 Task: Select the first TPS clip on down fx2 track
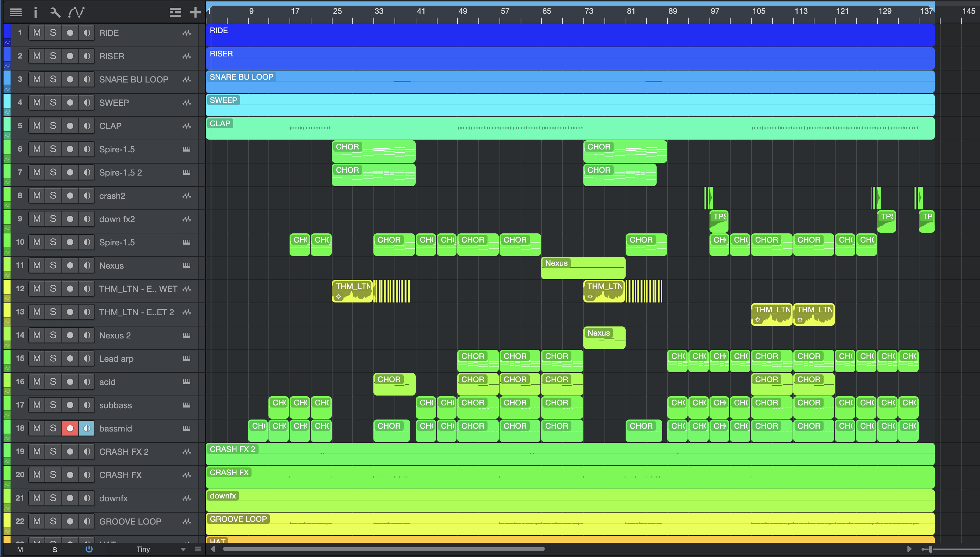click(x=719, y=221)
